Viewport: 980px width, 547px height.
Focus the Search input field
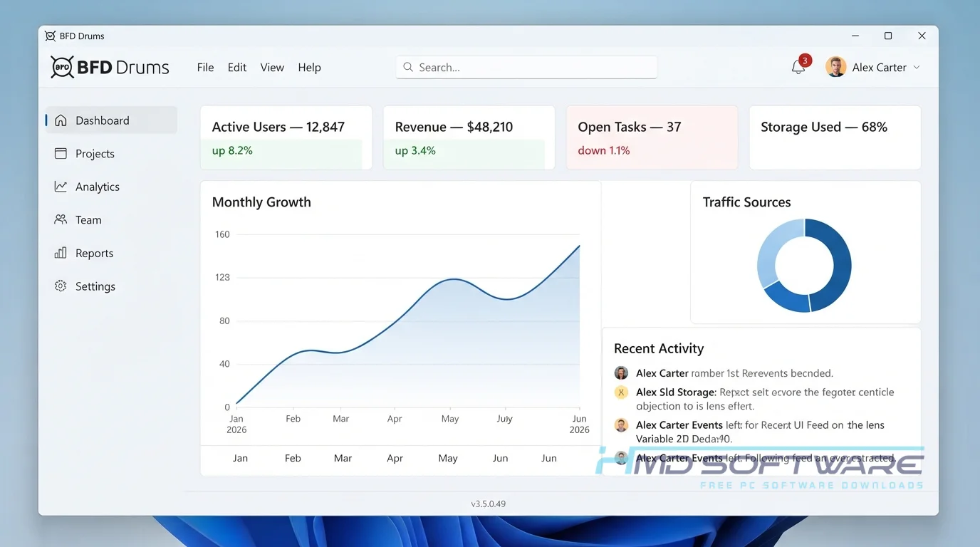(526, 67)
